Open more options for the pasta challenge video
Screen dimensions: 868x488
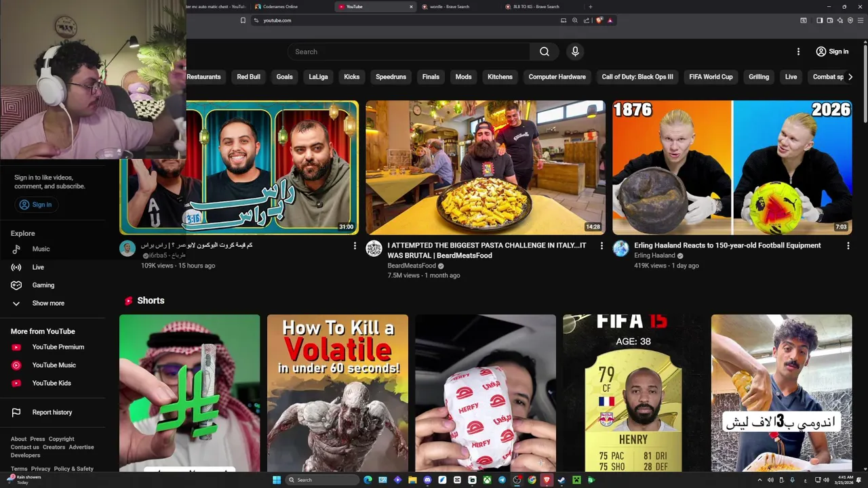601,246
